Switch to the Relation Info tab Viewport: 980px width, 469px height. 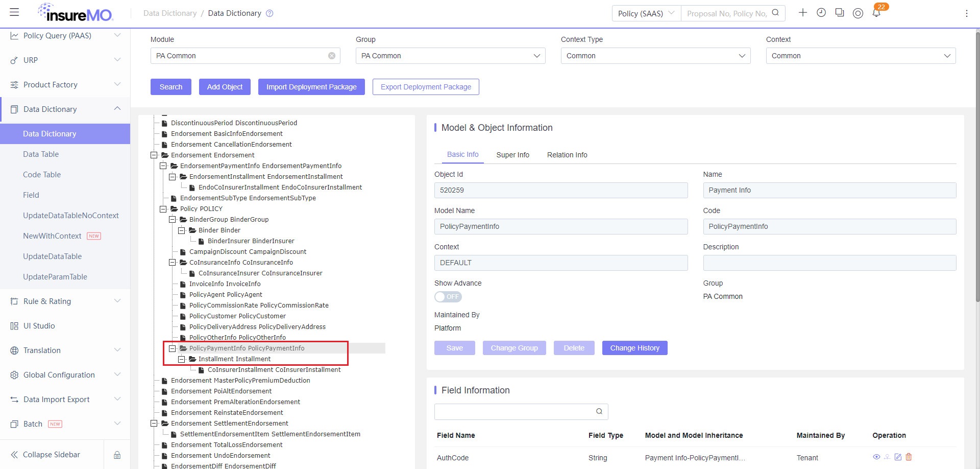click(567, 155)
